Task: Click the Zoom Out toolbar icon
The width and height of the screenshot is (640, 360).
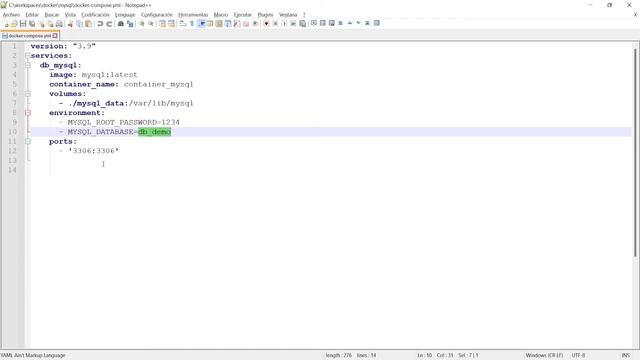Action: [151, 24]
